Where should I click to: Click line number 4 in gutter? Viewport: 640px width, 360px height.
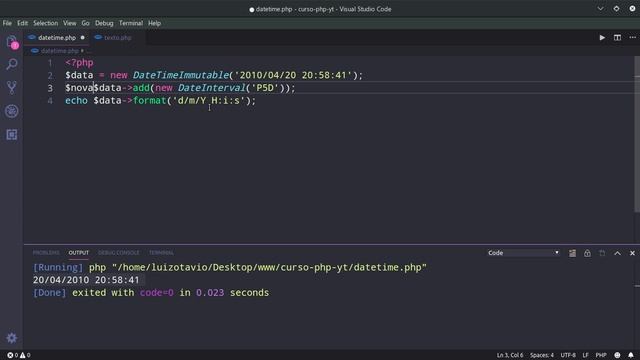[50, 101]
